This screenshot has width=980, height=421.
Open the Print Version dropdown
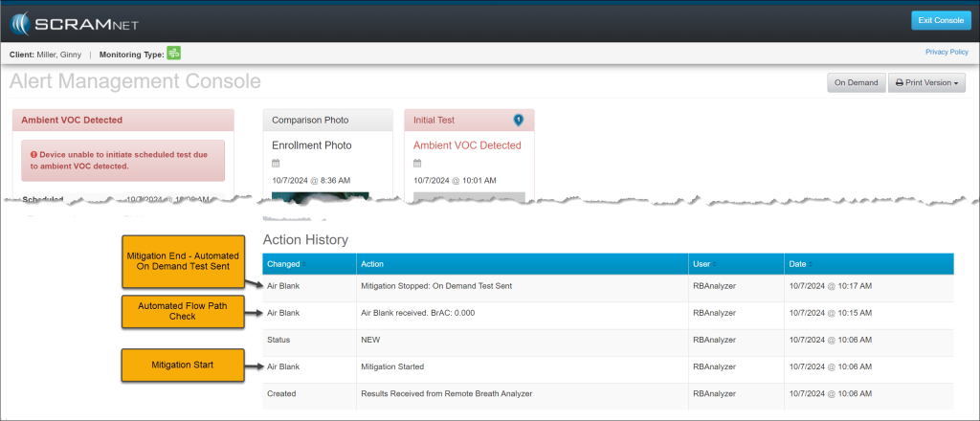point(926,83)
